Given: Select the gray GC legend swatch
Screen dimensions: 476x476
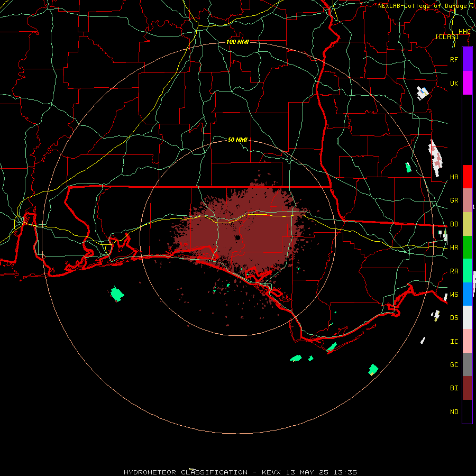Looking at the screenshot, I should [x=467, y=364].
